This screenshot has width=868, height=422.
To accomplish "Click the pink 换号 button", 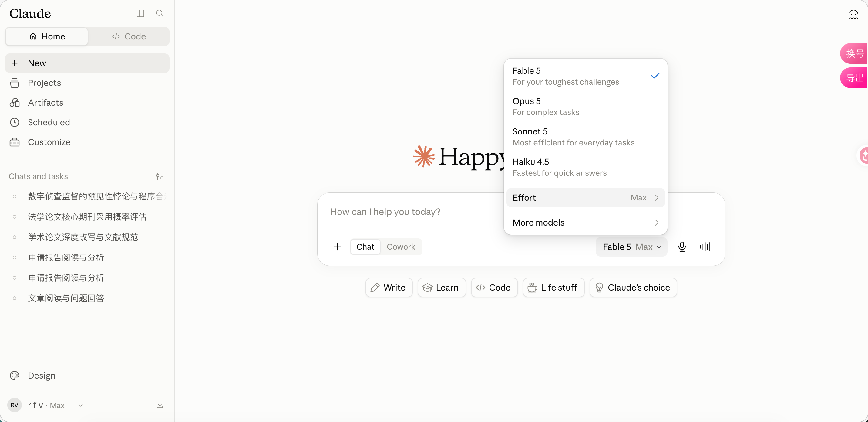I will click(854, 53).
